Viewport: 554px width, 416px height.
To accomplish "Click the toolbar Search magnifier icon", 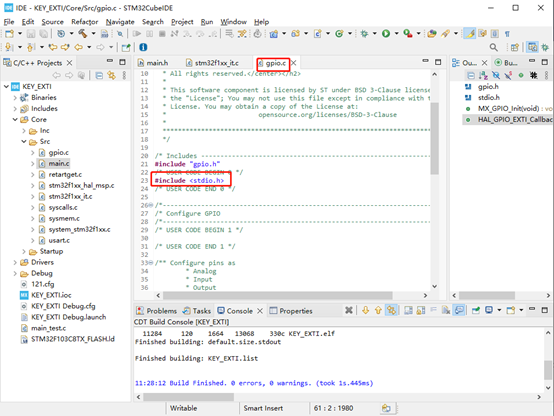I will [494, 47].
